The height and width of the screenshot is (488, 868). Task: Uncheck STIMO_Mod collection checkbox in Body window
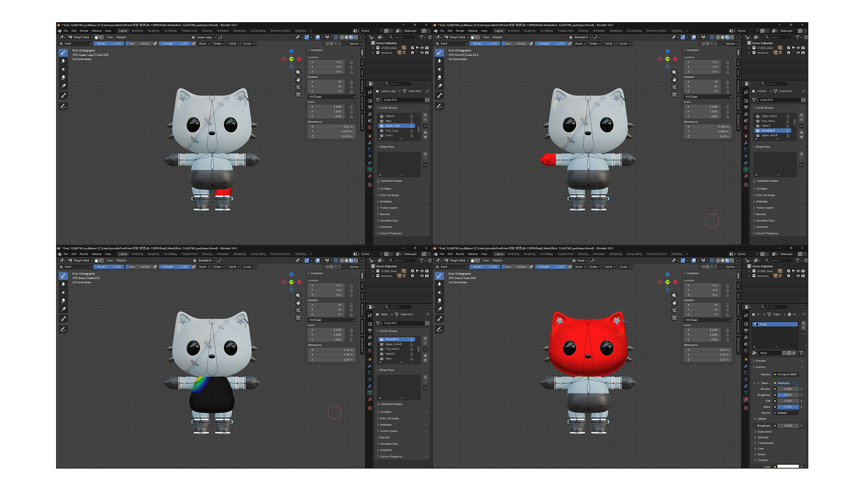[x=412, y=271]
